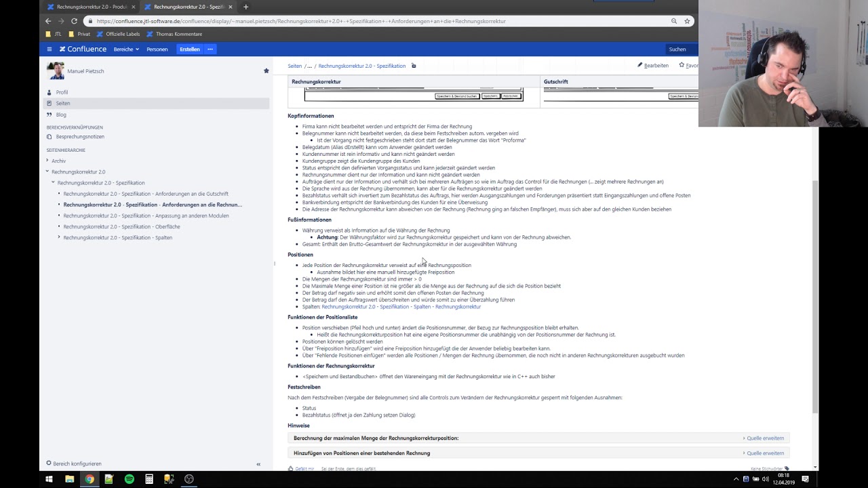
Task: Go to the Confluence home logo
Action: [83, 49]
